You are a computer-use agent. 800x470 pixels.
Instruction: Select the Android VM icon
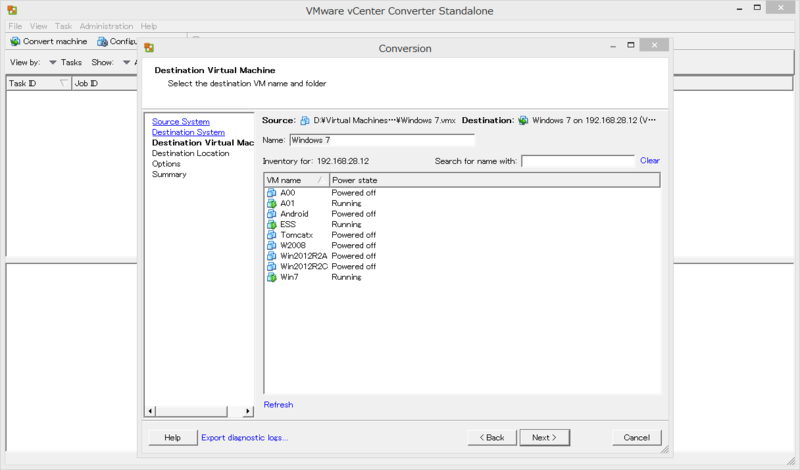[272, 214]
